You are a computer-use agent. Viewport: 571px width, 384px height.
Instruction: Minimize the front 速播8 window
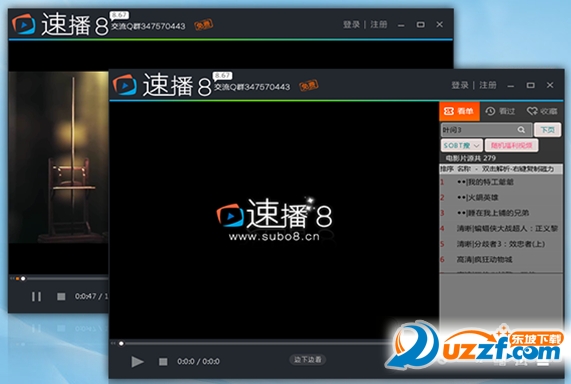[x=511, y=86]
